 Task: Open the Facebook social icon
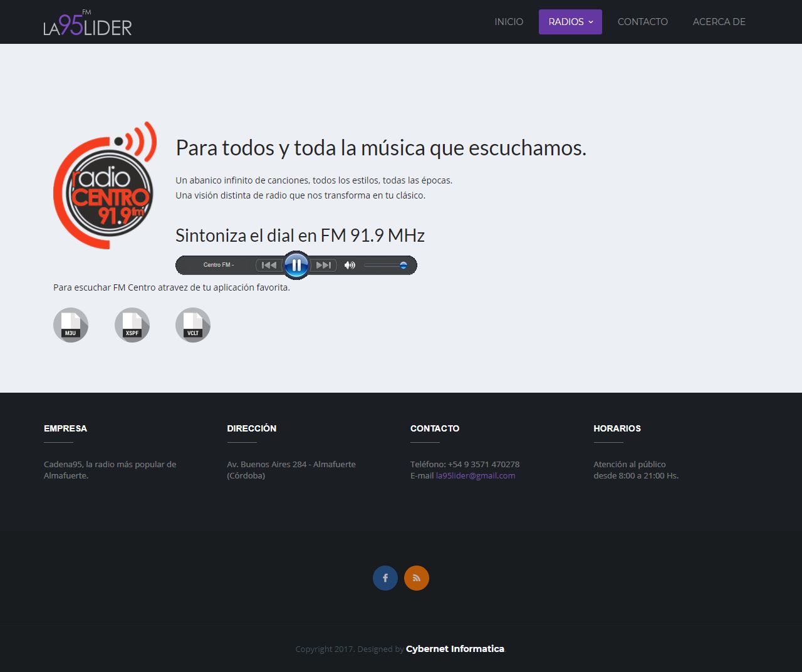click(x=385, y=578)
